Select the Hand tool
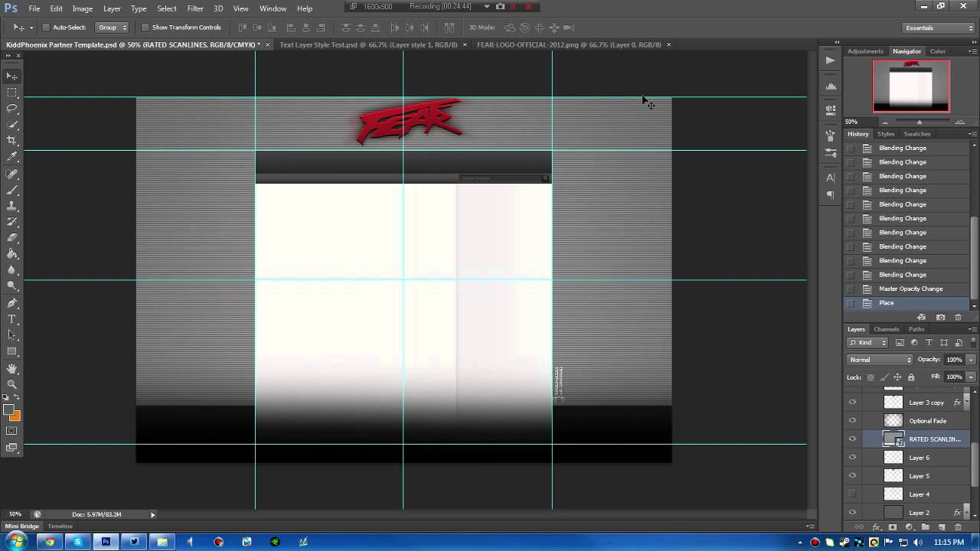This screenshot has width=980, height=551. (x=12, y=369)
